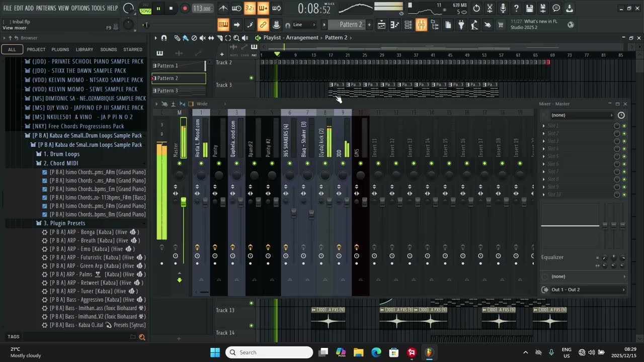The height and width of the screenshot is (362, 644).
Task: Pause playback with the pause button
Action: (158, 9)
